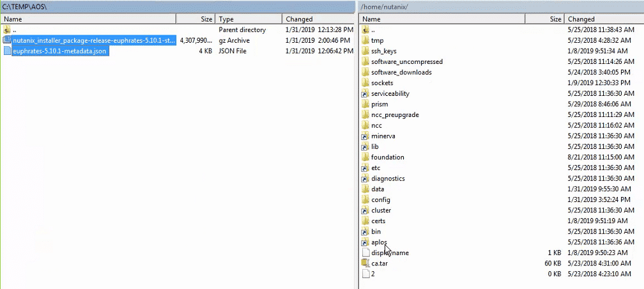Viewport: 644px width, 289px height.
Task: Click the ssh_keys folder icon
Action: (x=365, y=51)
